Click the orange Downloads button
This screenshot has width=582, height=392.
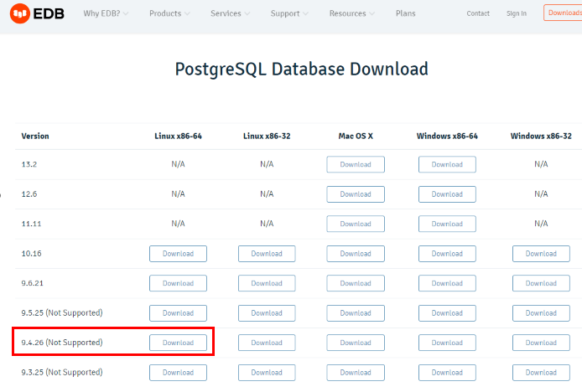click(x=563, y=13)
